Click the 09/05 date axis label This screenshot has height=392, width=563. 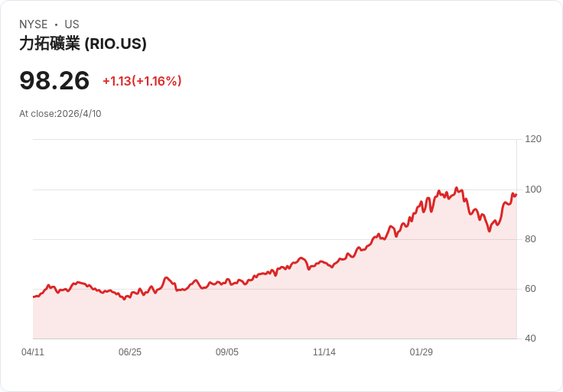(x=227, y=352)
